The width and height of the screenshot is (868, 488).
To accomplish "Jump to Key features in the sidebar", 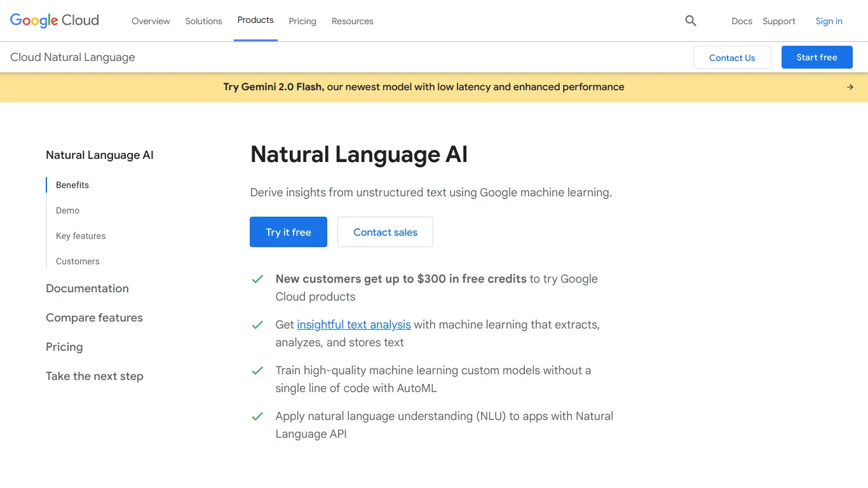I will point(81,236).
